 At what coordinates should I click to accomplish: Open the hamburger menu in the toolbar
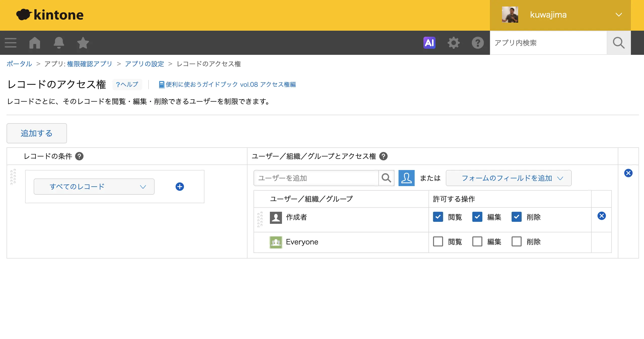click(11, 43)
